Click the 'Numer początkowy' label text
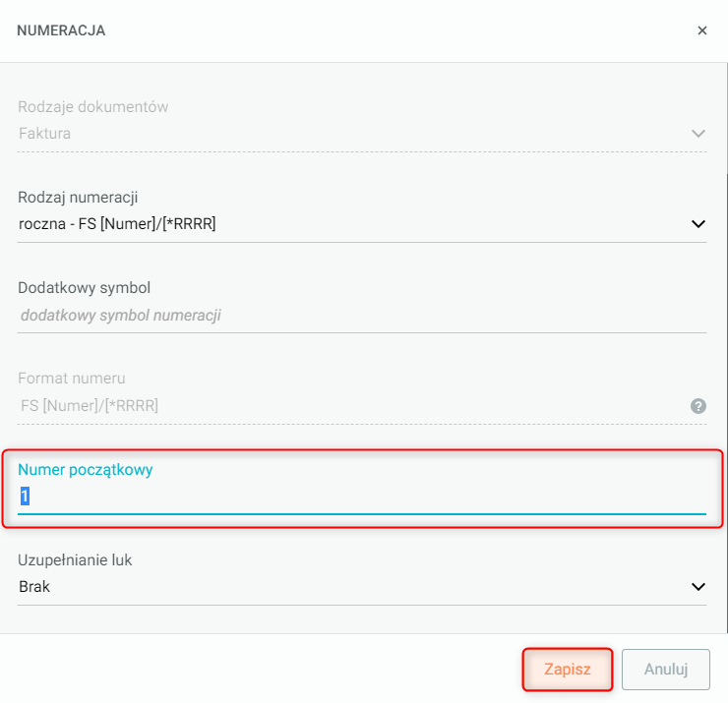The width and height of the screenshot is (728, 703). (86, 470)
